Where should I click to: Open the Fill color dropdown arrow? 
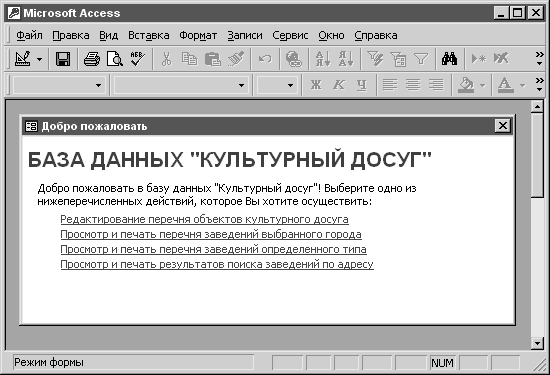pos(482,85)
